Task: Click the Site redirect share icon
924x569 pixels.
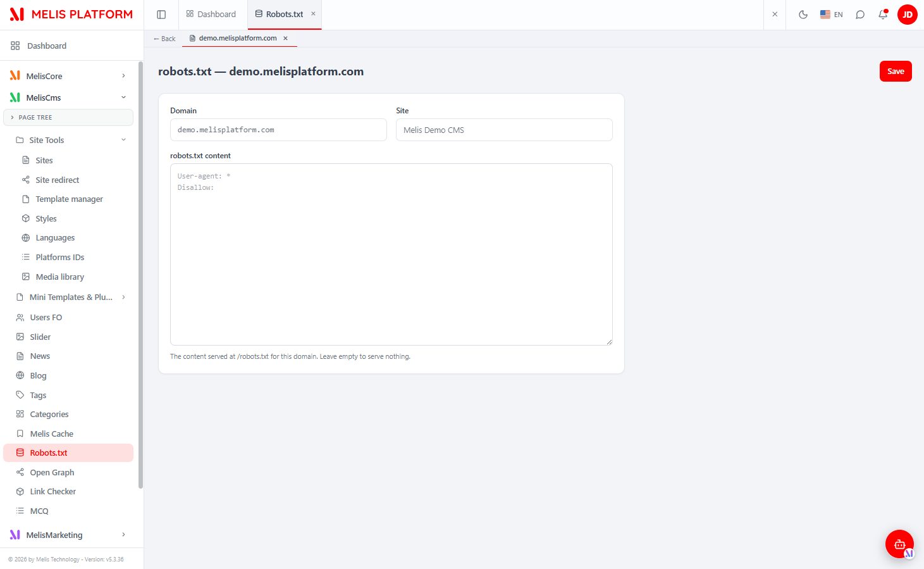Action: tap(26, 180)
